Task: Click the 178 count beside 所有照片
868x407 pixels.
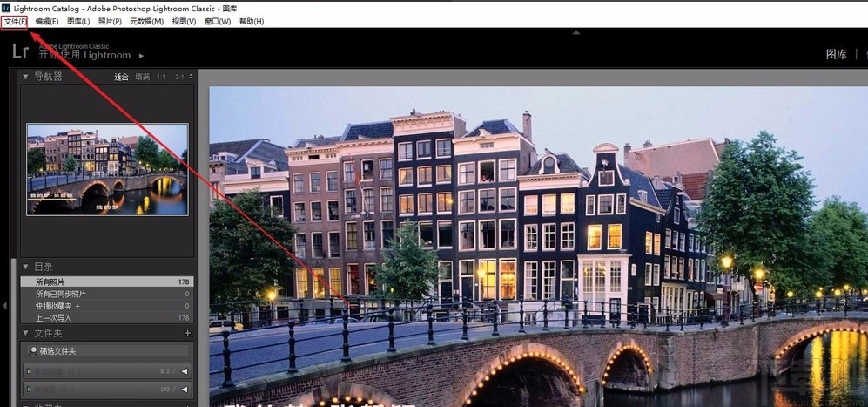Action: (184, 282)
